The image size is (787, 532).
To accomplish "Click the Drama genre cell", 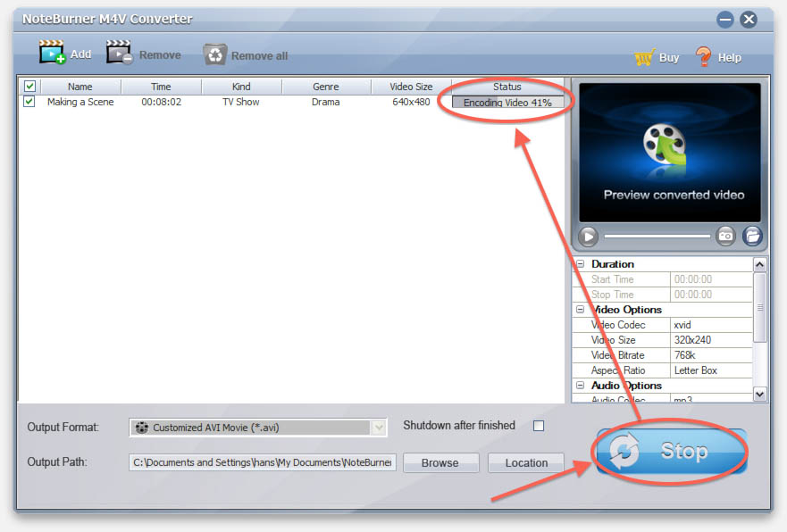I will pyautogui.click(x=326, y=102).
